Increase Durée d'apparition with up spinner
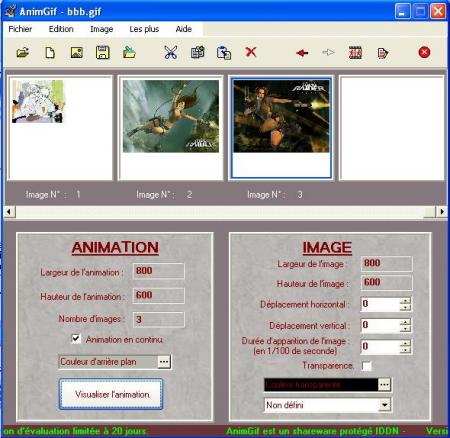 point(405,343)
